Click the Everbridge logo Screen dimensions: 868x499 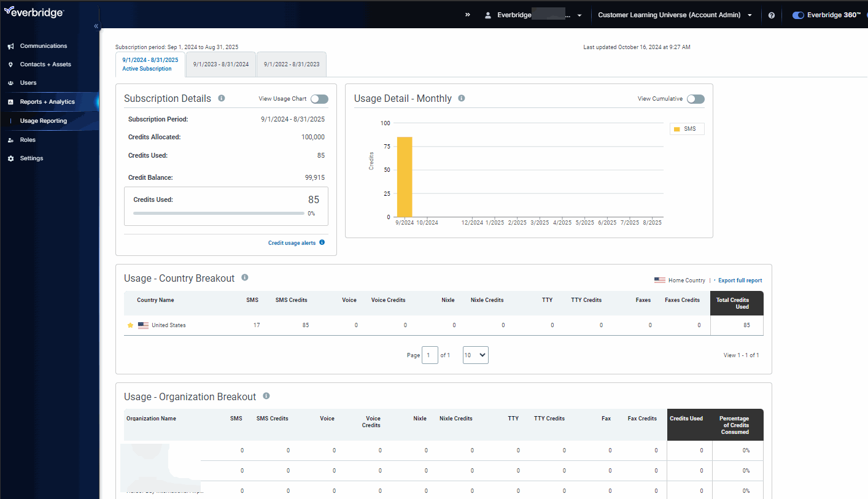[x=34, y=12]
